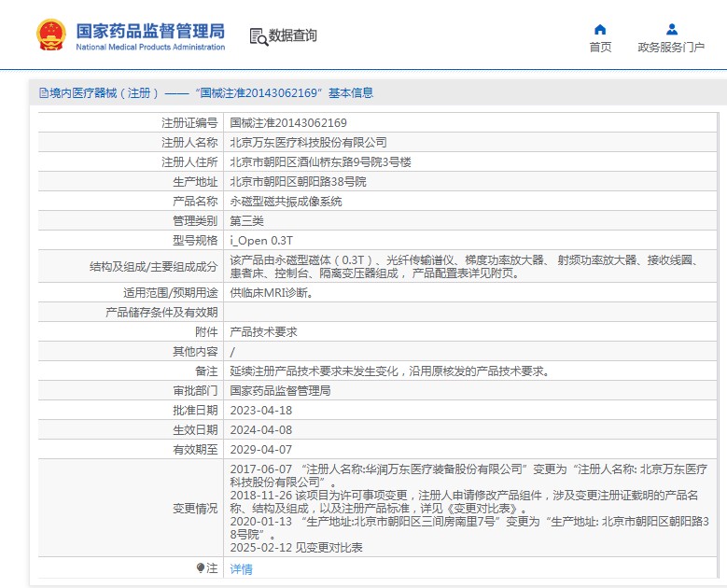
Task: Click the 2025-02-12 见变更对比表 line
Action: 296,548
